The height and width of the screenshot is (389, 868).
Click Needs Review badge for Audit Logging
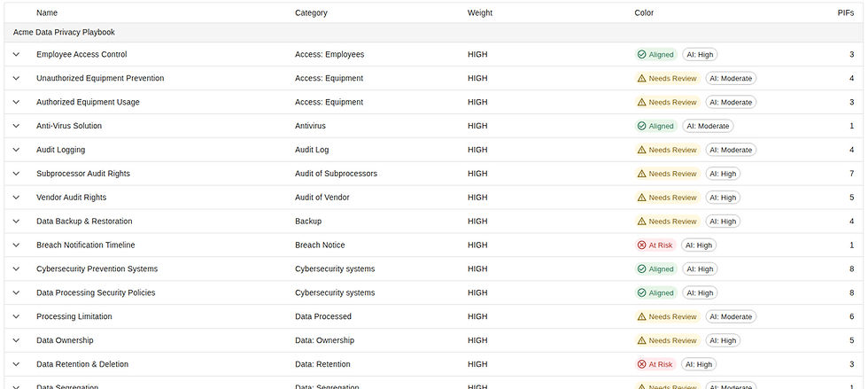coord(668,150)
